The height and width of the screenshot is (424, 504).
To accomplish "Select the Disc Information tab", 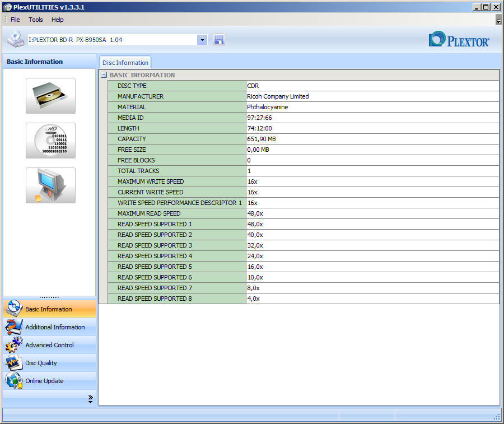I will [x=125, y=63].
